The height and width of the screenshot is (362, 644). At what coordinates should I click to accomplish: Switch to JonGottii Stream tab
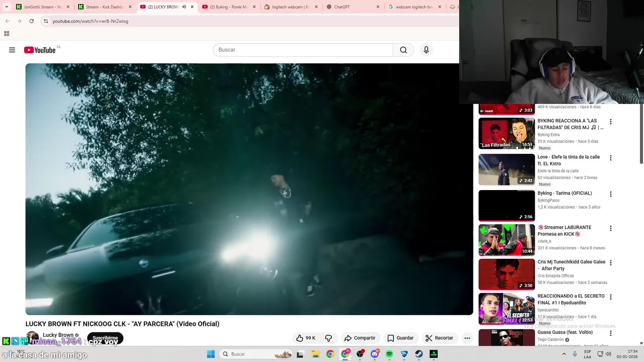click(43, 7)
